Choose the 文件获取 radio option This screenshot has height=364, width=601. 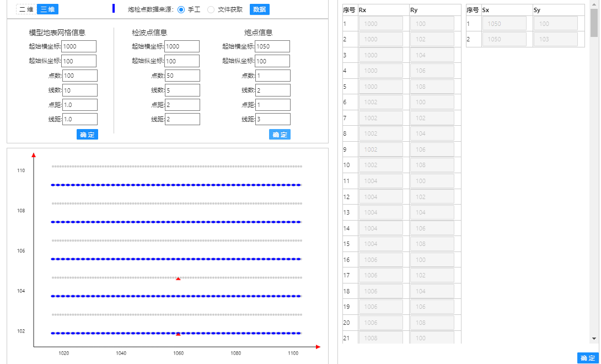pos(211,9)
